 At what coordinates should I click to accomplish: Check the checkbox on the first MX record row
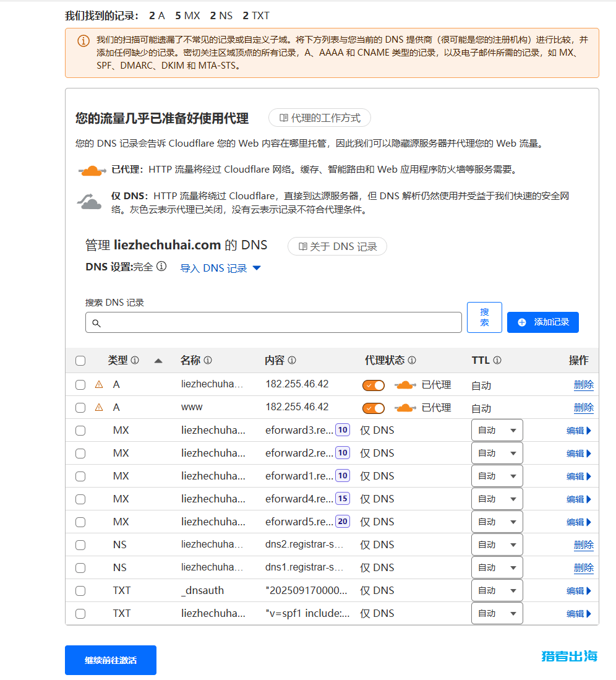[80, 430]
